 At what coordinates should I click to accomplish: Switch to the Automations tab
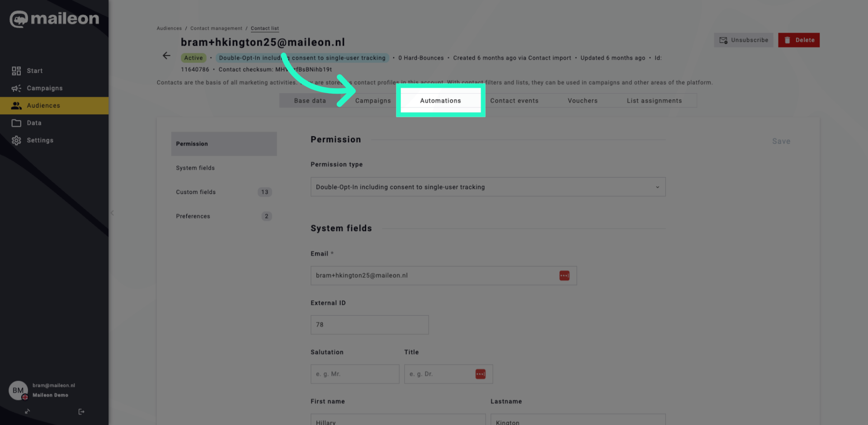tap(440, 100)
